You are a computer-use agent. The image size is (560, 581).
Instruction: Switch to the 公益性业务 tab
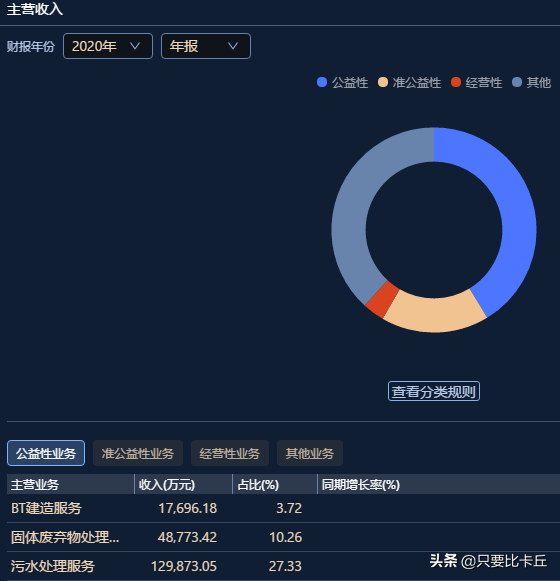[46, 453]
